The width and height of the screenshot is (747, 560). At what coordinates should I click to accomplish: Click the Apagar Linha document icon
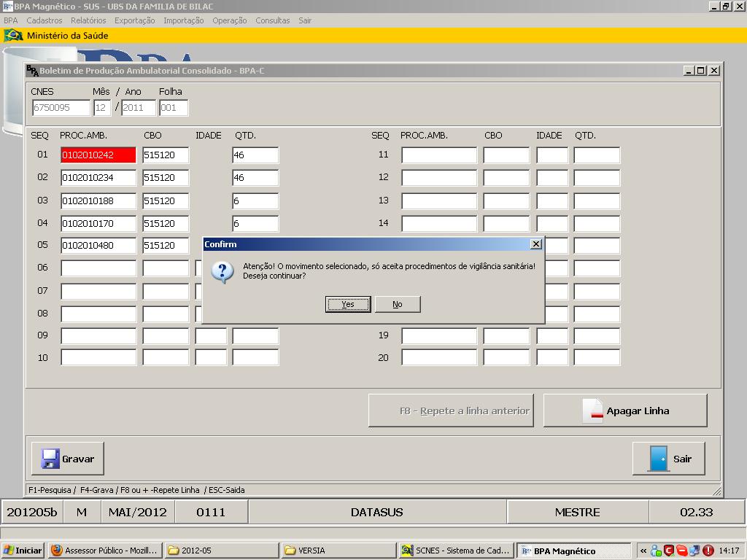pos(593,411)
